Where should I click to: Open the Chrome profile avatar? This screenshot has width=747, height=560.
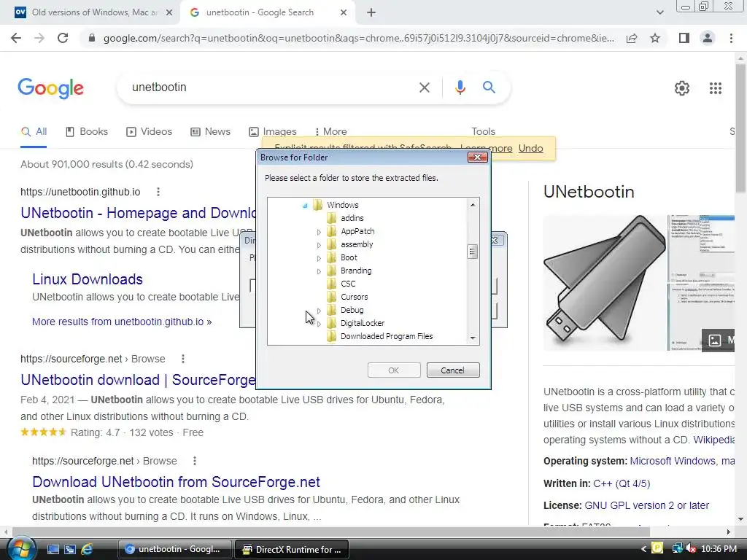[708, 38]
